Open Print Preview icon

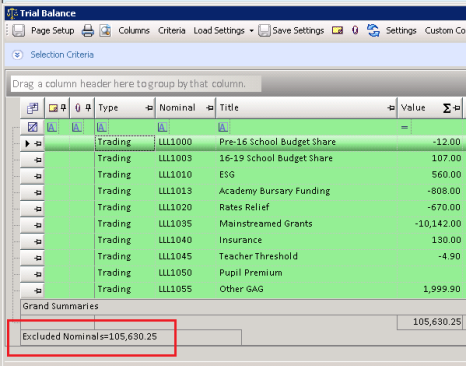pos(105,31)
